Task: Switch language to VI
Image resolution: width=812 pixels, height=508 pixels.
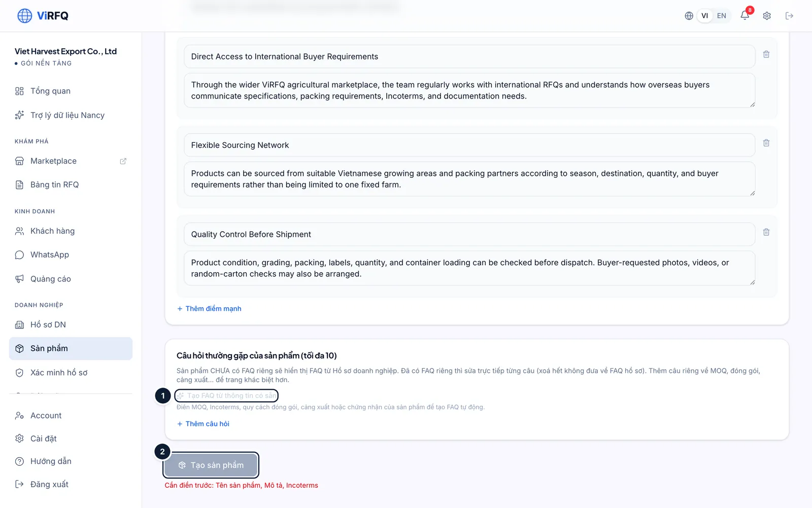Action: click(704, 16)
